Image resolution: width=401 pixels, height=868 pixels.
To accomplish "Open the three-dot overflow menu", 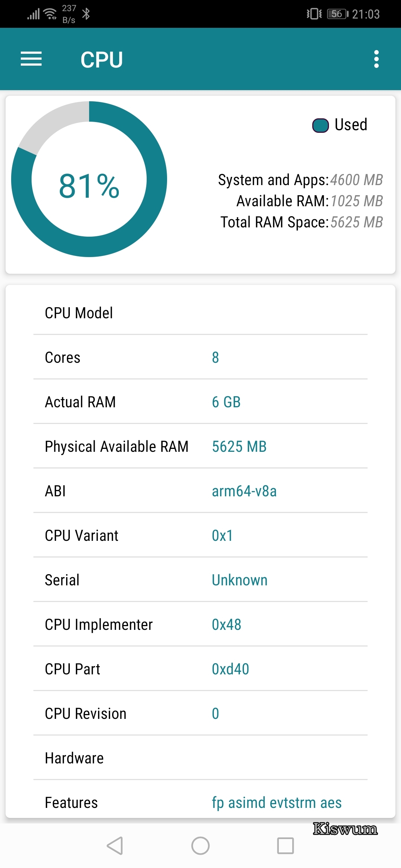I will pyautogui.click(x=376, y=59).
